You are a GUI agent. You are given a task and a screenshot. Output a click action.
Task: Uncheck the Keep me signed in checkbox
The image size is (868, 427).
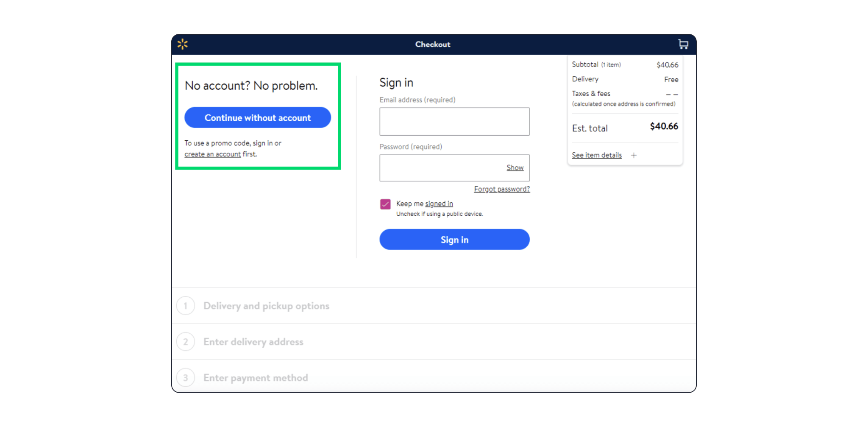tap(385, 204)
